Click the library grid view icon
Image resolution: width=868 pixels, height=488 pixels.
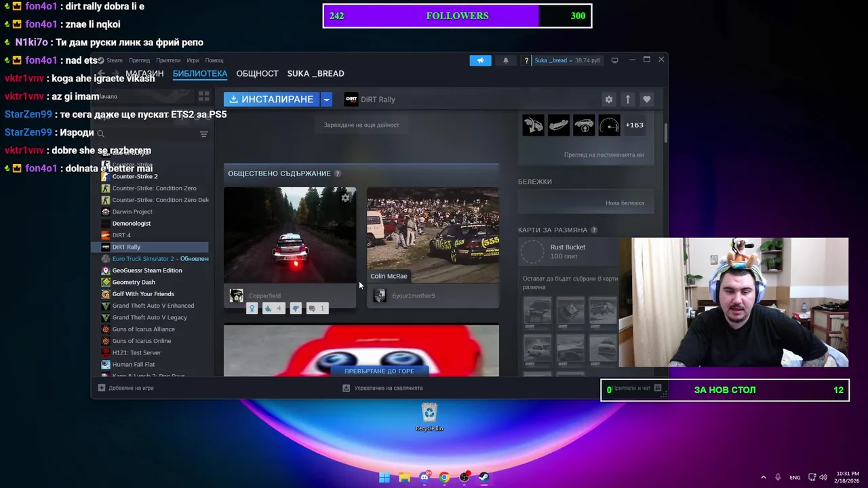click(203, 96)
